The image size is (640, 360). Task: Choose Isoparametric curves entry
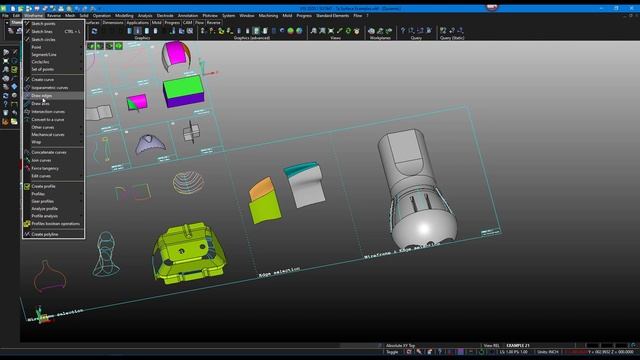coord(53,87)
